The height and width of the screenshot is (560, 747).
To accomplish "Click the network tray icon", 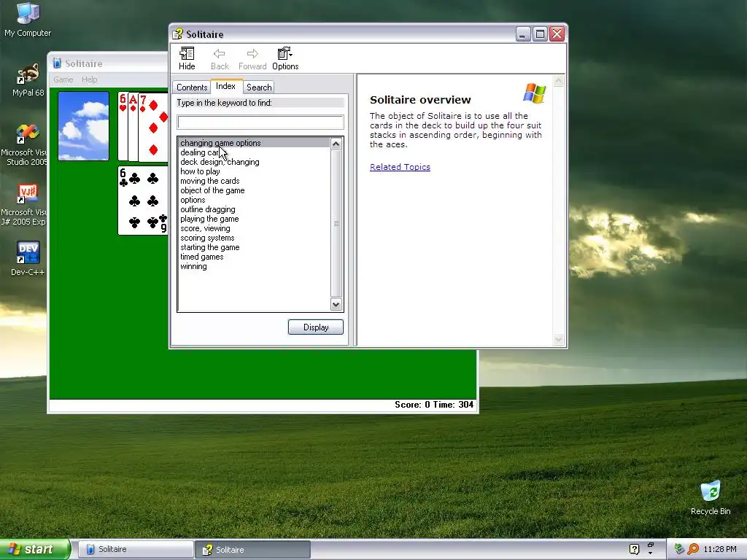I will coord(679,549).
